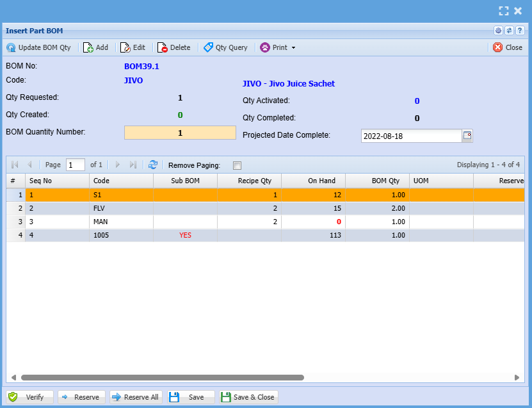Screen dimensions: 532x408
Task: Click the Update BOM Qty toolbar icon
Action: point(12,47)
